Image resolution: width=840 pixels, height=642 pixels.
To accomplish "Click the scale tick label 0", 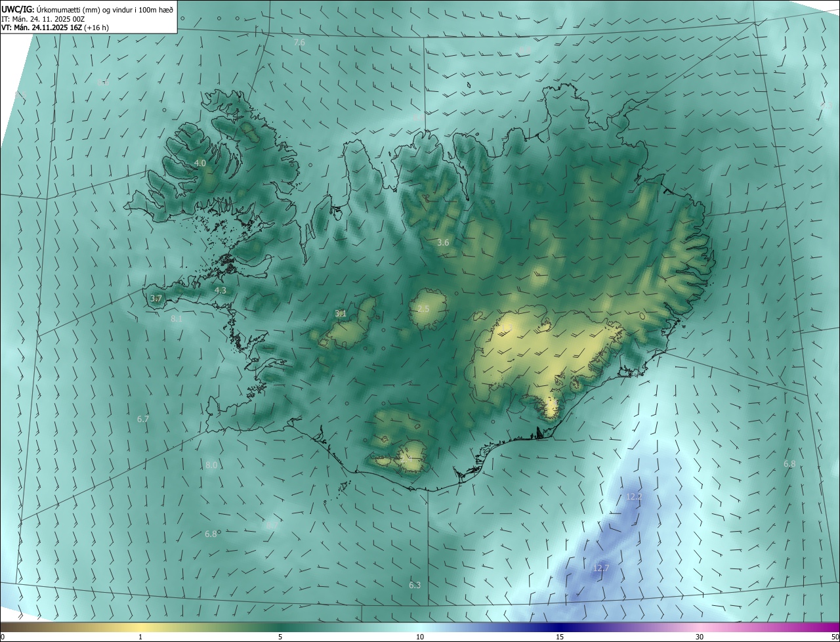I will click(3, 637).
